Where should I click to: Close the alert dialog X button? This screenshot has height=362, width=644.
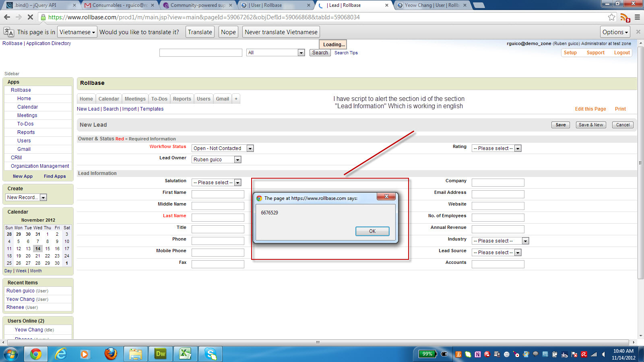point(386,196)
